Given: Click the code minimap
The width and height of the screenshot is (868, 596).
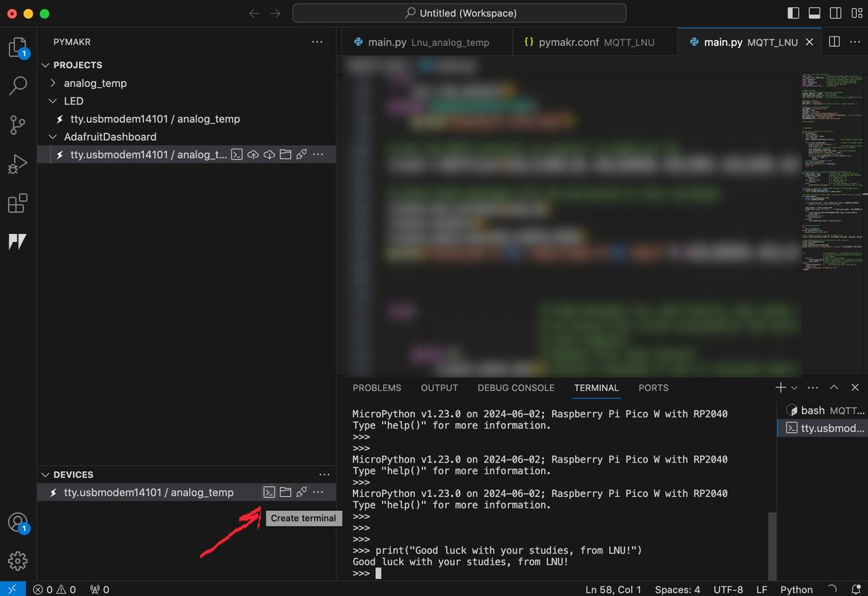Looking at the screenshot, I should click(x=832, y=171).
